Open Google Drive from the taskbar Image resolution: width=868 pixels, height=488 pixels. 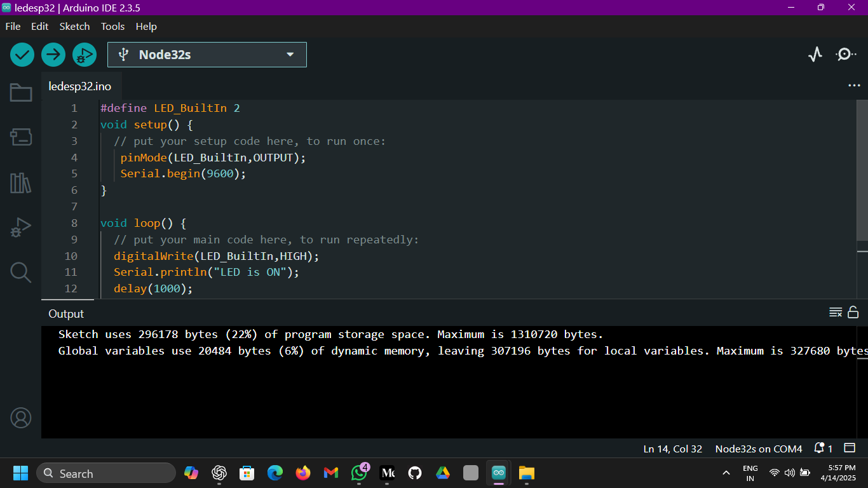pos(443,473)
